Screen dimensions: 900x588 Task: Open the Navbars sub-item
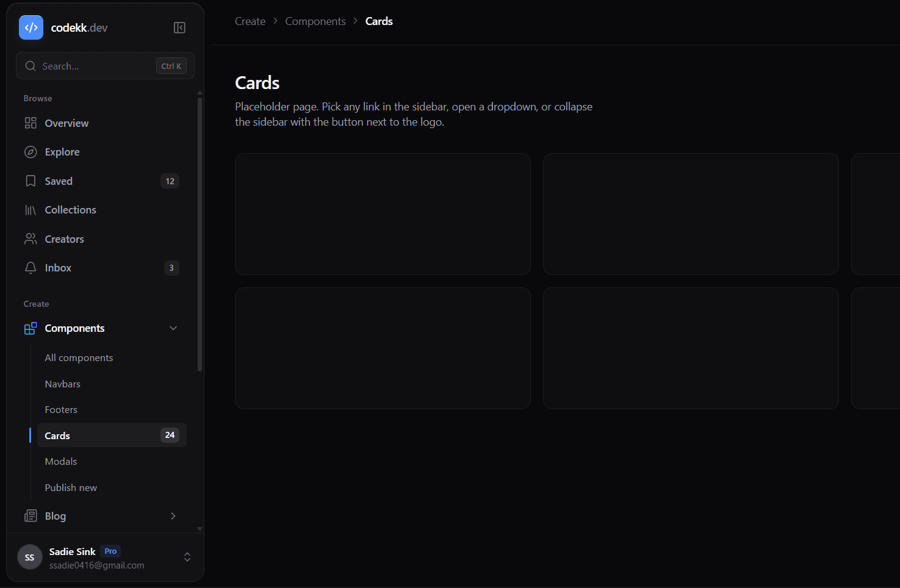[x=112, y=384]
